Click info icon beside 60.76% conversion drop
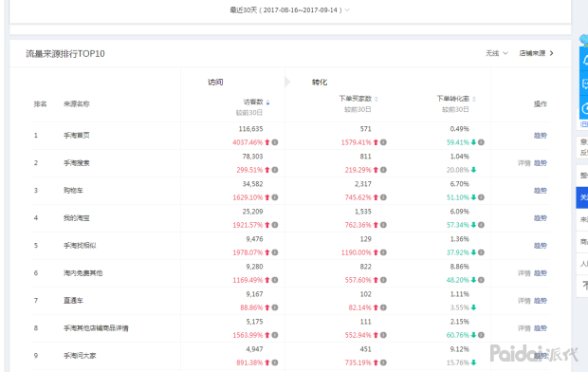 tap(481, 335)
